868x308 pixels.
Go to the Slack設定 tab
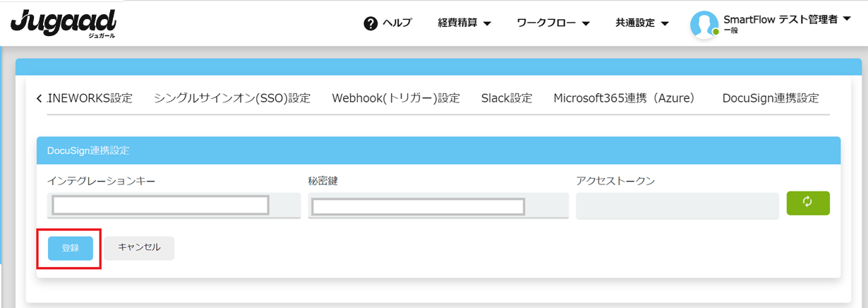tap(507, 98)
